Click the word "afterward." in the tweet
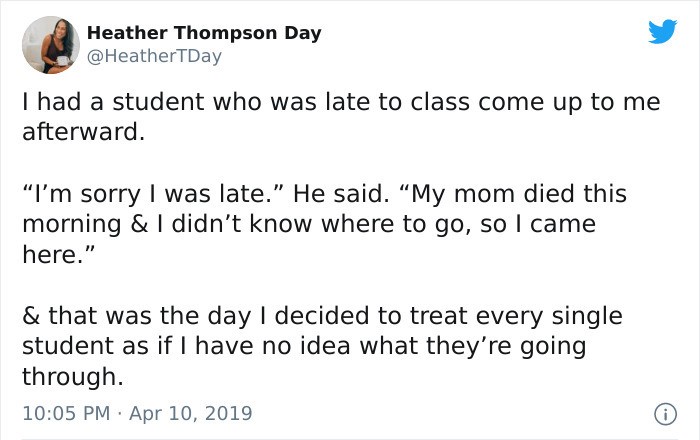 tap(83, 132)
